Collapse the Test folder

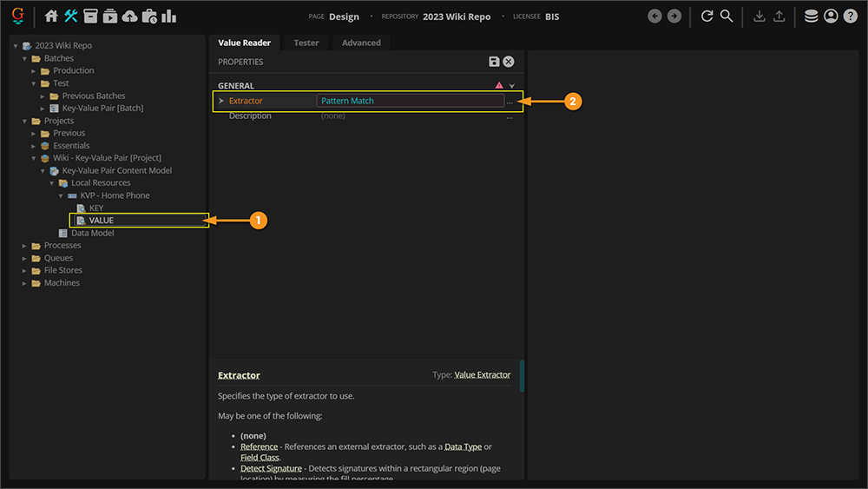34,83
